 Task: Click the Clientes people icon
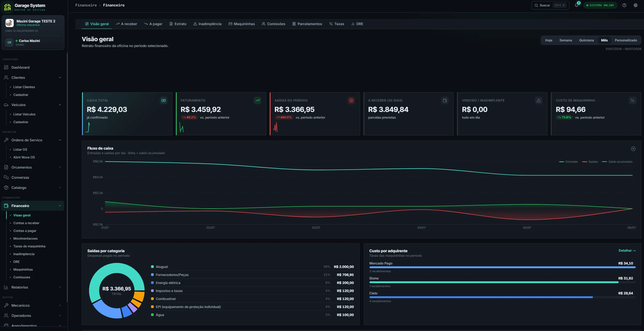point(6,77)
